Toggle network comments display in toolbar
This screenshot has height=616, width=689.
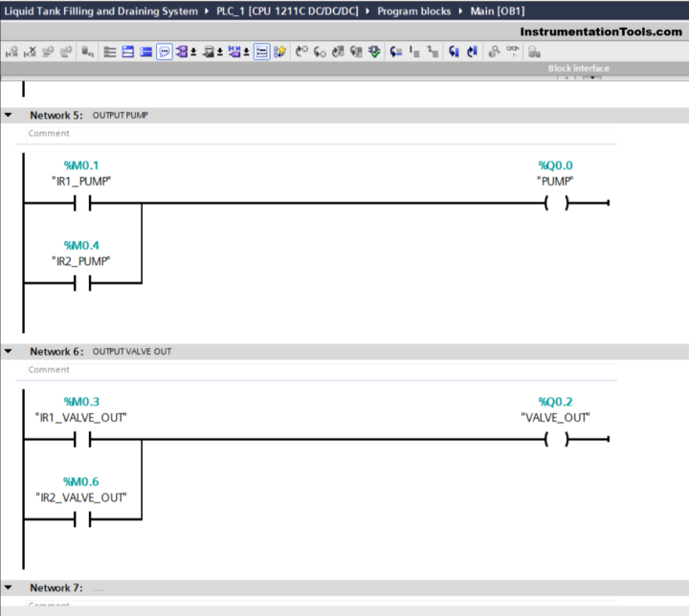point(165,52)
